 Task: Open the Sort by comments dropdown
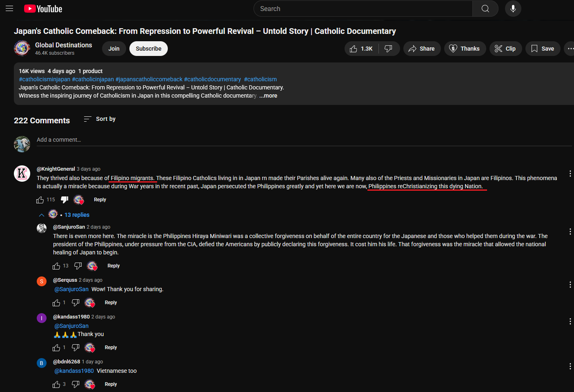coord(100,119)
